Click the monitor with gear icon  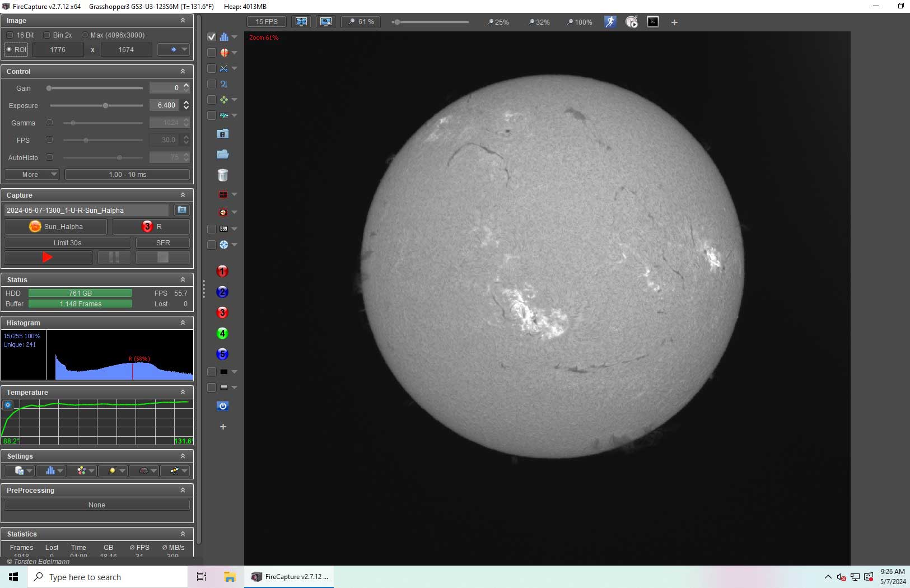326,22
